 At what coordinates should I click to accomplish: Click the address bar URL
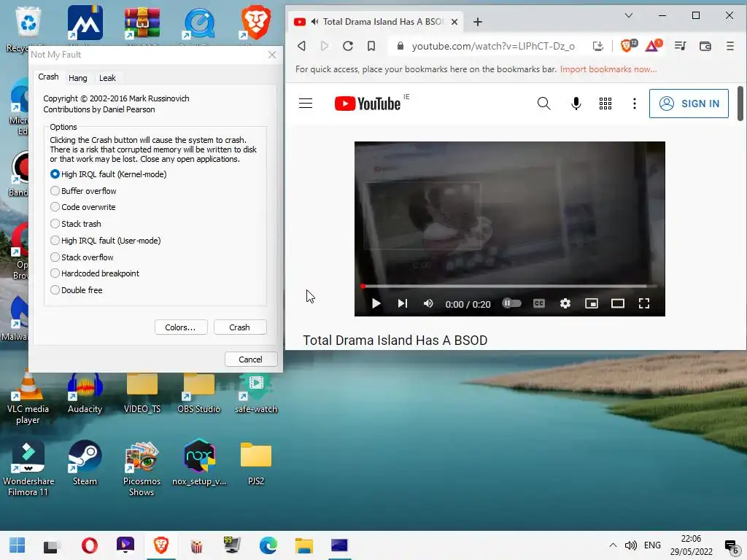tap(493, 46)
